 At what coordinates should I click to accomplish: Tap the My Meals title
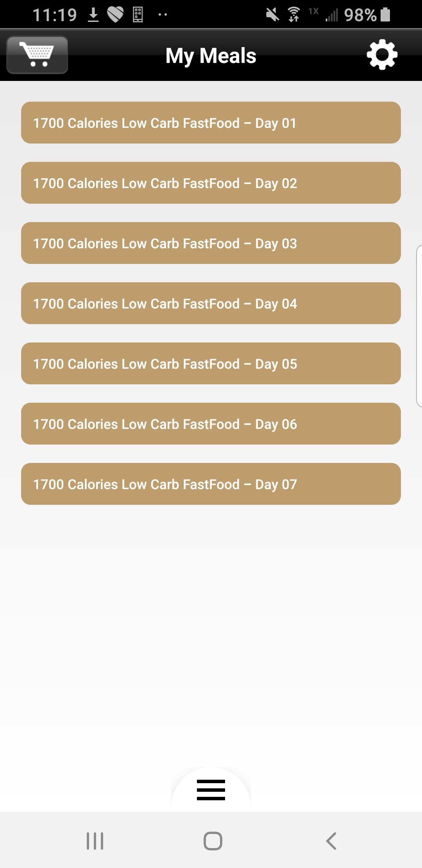tap(211, 56)
